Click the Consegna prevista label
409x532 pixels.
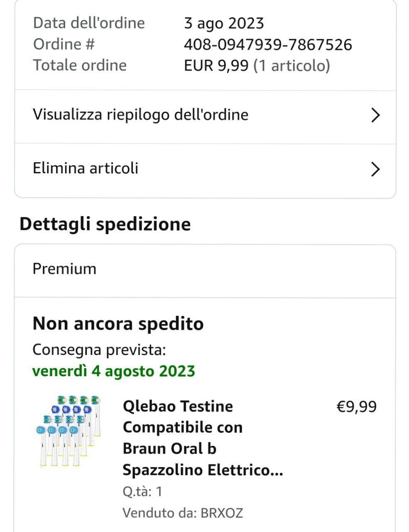point(99,350)
